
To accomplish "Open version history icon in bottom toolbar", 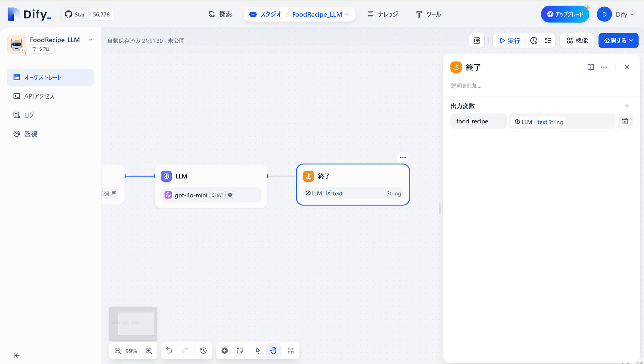I will pyautogui.click(x=203, y=351).
